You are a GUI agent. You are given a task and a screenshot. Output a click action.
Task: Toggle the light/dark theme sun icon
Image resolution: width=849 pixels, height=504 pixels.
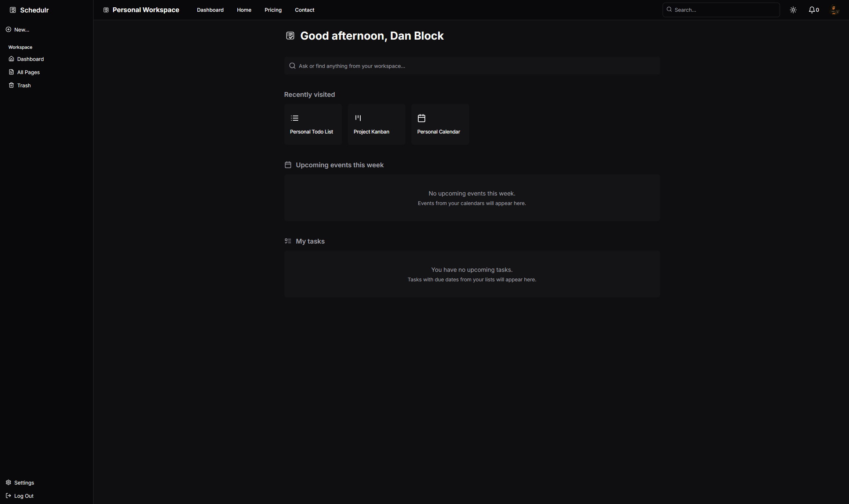click(x=793, y=10)
